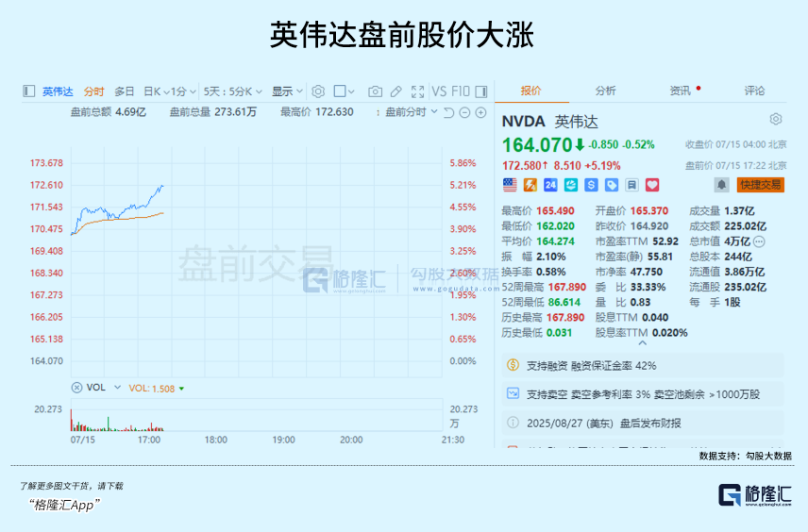Switch to the 分析 tab

point(605,91)
